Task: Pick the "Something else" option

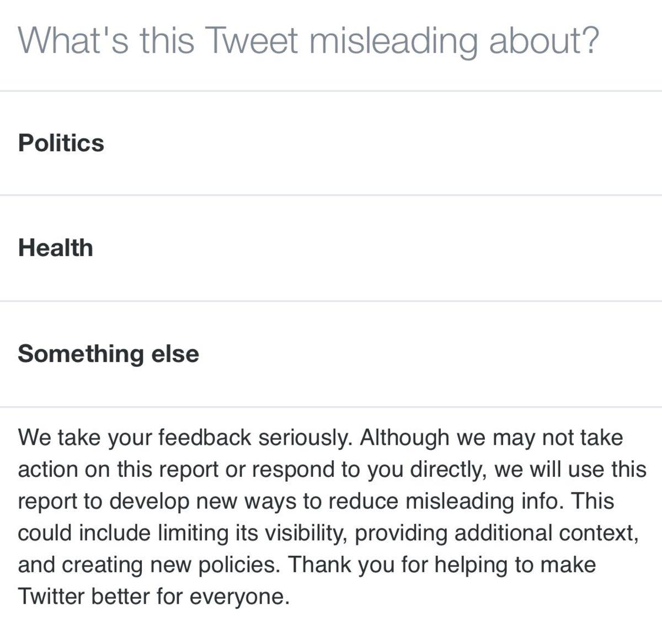Action: click(108, 353)
